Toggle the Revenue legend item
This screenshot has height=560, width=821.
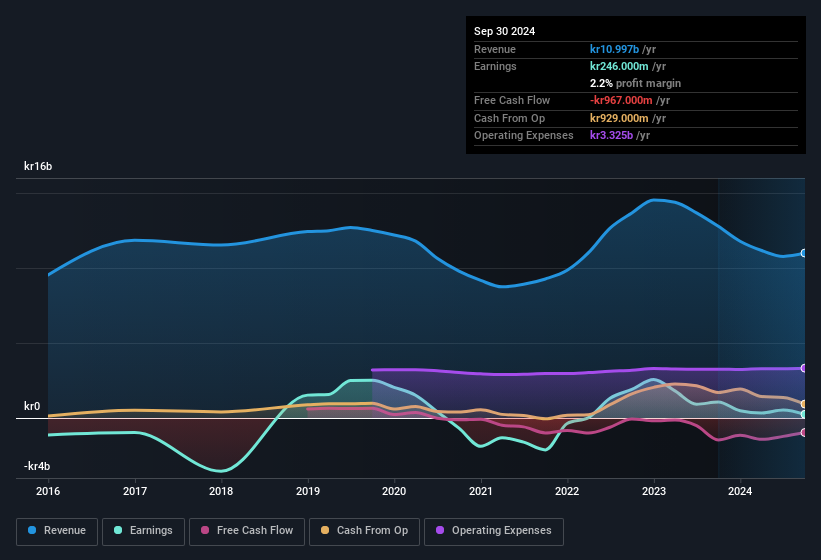57,530
